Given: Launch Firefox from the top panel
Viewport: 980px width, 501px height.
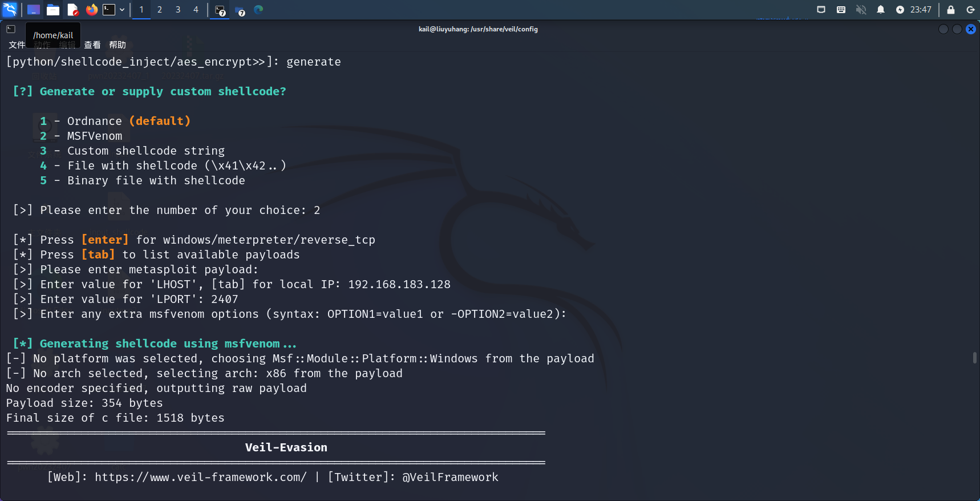Looking at the screenshot, I should tap(92, 10).
